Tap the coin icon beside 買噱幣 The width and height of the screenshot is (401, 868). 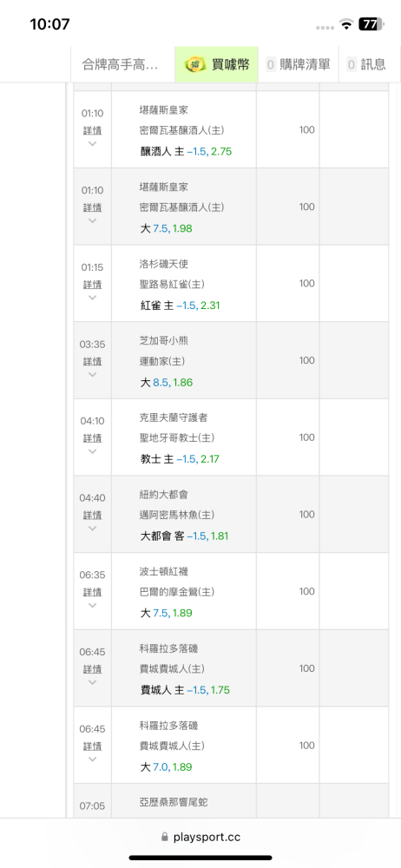coord(195,64)
